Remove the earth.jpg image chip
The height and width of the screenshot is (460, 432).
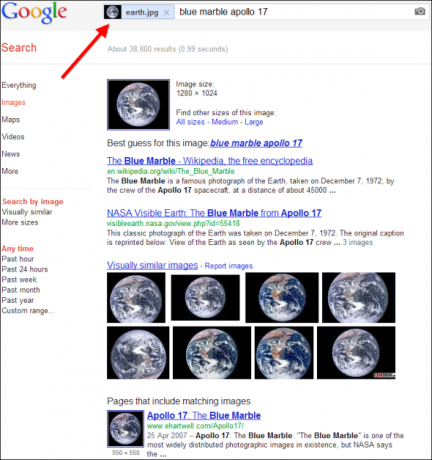tap(166, 13)
